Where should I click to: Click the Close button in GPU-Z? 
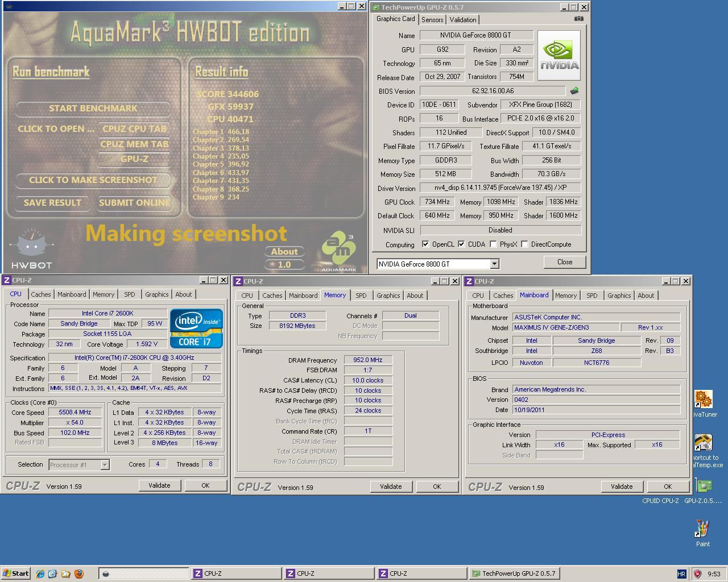pyautogui.click(x=565, y=262)
